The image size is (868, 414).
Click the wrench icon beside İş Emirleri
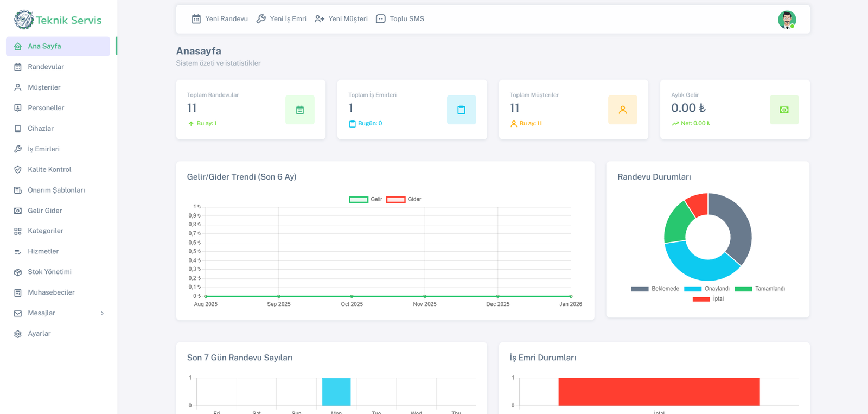tap(18, 149)
